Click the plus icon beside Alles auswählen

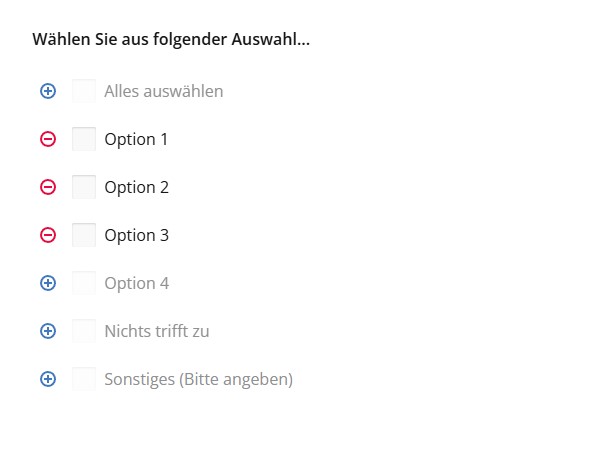(48, 91)
